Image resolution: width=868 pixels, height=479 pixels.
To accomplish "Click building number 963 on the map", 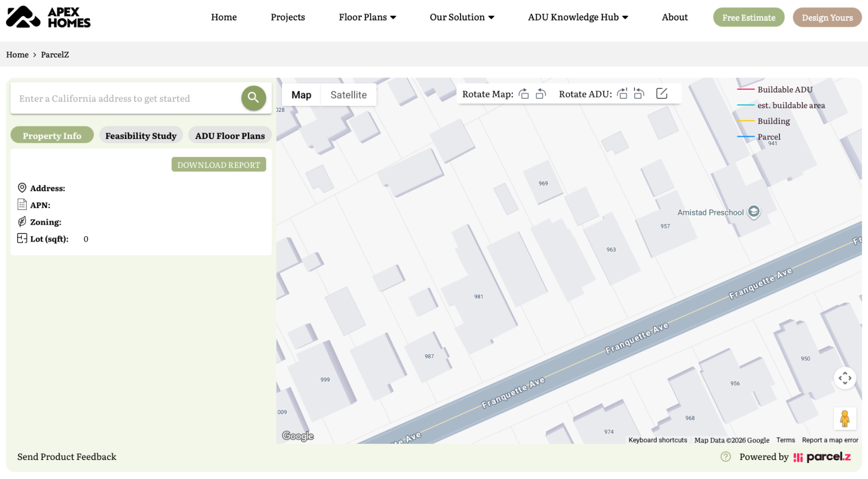I will (611, 249).
